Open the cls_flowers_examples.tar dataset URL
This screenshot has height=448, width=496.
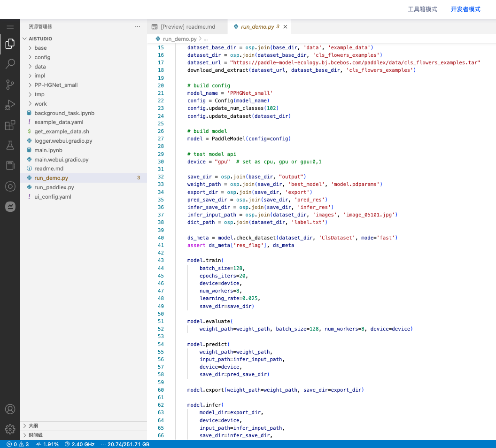[x=355, y=62]
